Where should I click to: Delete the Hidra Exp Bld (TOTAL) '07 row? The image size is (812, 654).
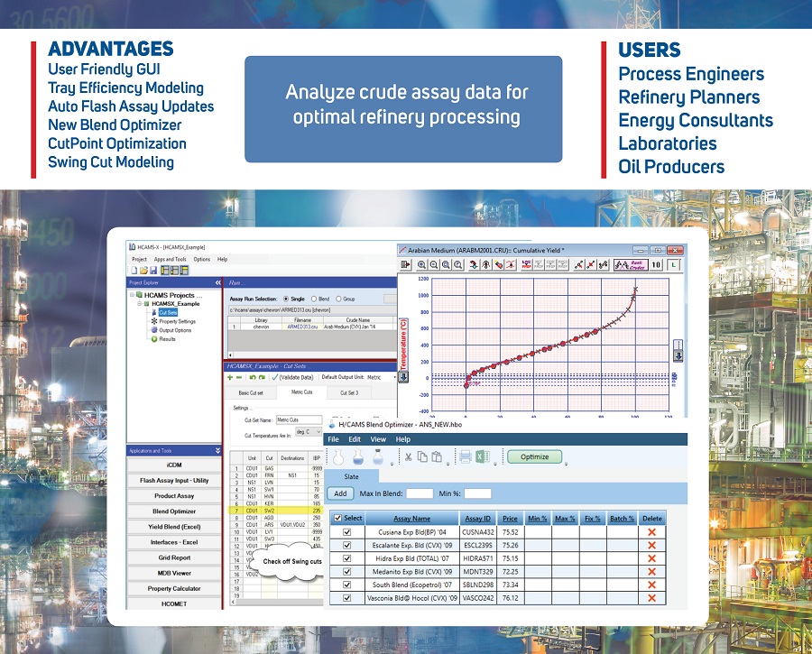651,558
